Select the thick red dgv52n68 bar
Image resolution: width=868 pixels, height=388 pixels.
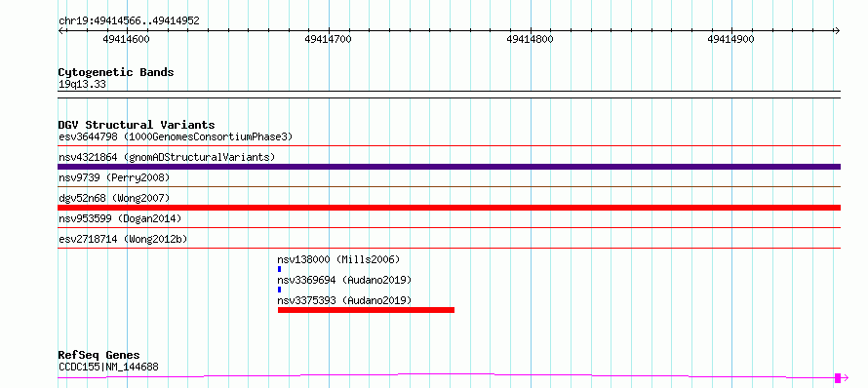[449, 208]
